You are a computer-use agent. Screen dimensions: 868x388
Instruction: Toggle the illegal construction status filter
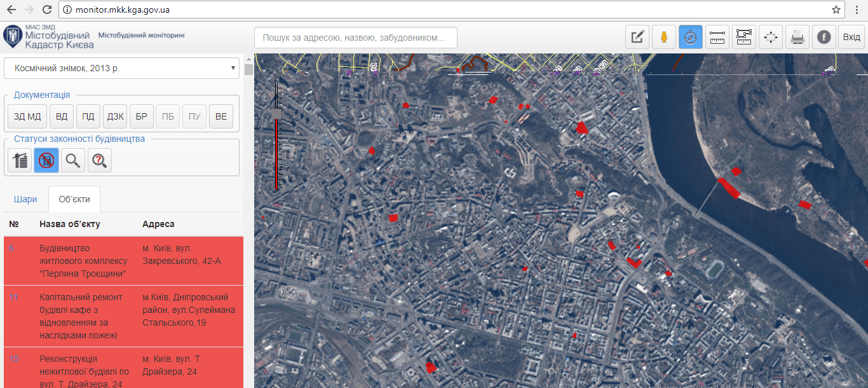(x=47, y=160)
